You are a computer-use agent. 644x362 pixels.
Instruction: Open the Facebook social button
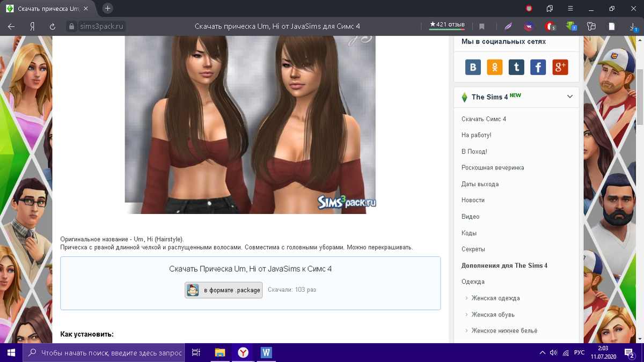pos(538,67)
